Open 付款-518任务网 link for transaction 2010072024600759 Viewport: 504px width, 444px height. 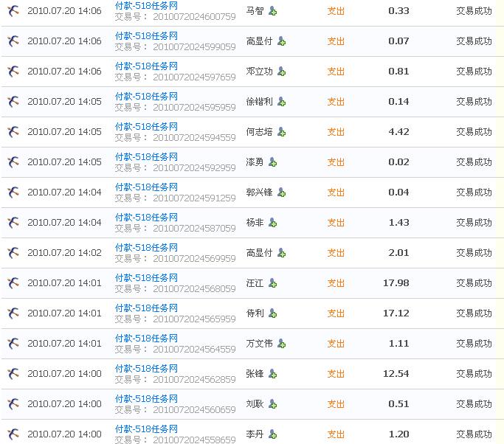click(x=146, y=6)
